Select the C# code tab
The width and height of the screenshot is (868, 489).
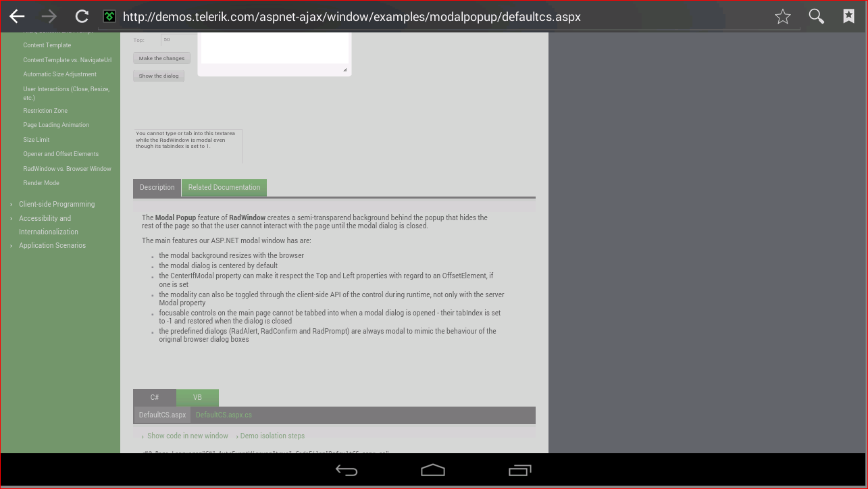coord(155,398)
